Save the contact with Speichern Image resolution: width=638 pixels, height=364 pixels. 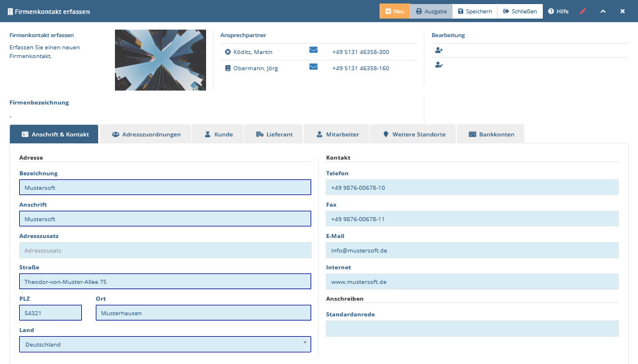pos(474,11)
